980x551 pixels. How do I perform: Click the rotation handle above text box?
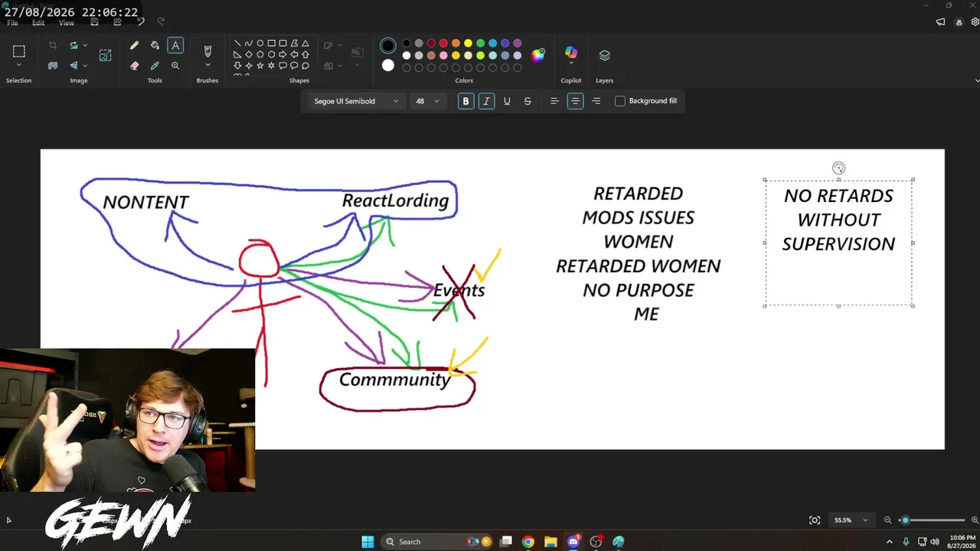[x=838, y=168]
